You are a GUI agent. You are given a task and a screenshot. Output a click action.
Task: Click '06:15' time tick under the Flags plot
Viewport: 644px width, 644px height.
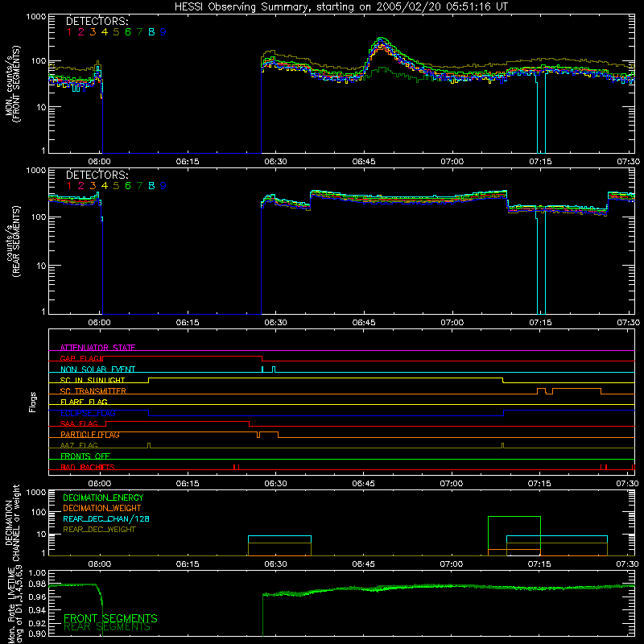coord(188,484)
